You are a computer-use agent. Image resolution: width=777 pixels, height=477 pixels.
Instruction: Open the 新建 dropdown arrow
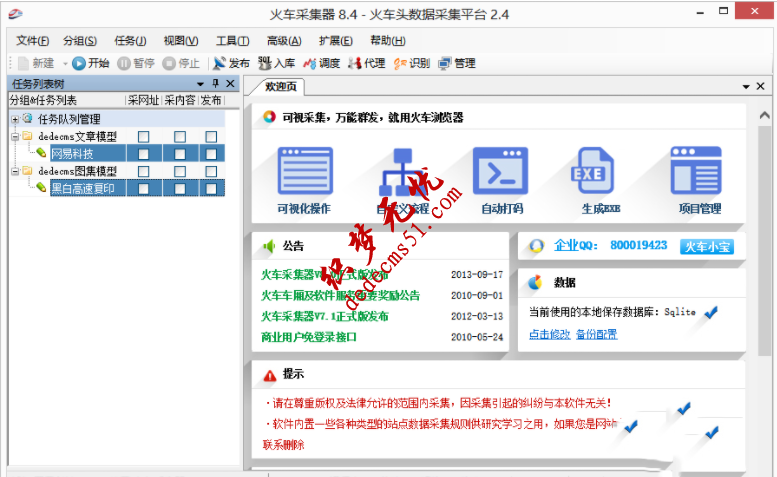tap(64, 63)
